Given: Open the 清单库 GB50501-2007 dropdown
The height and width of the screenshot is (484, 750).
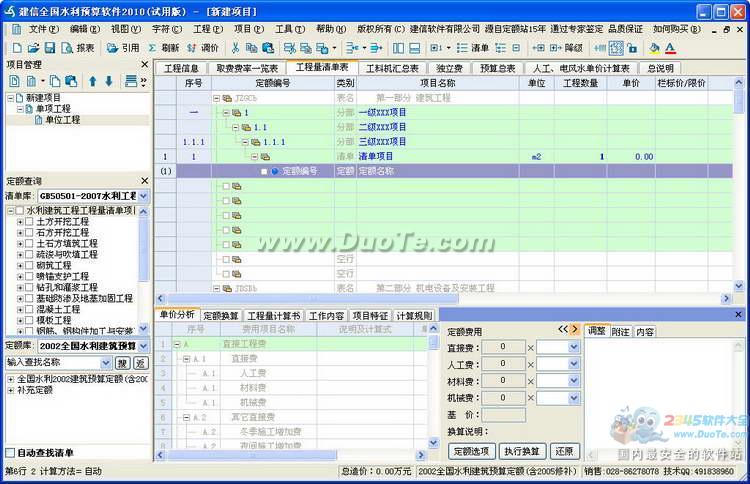Looking at the screenshot, I should [142, 196].
